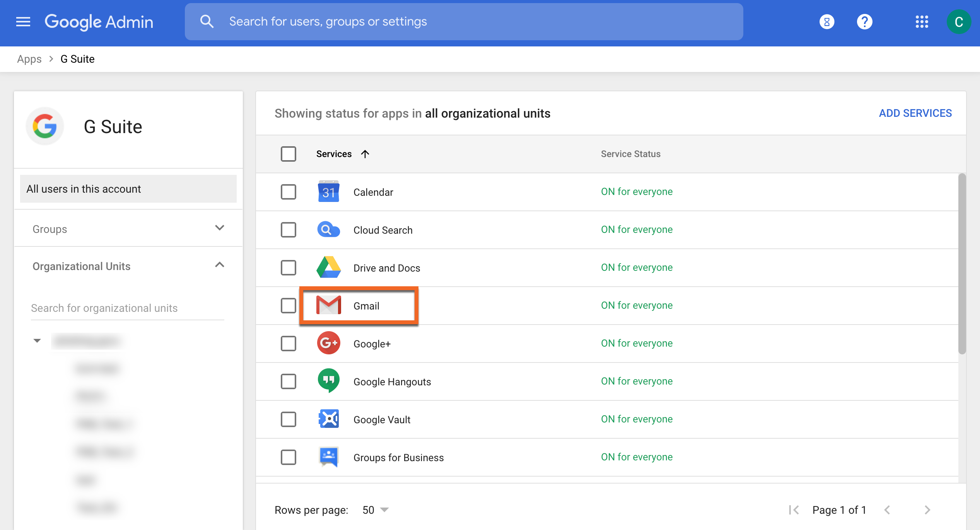Check the Gmail row checkbox
This screenshot has width=980, height=530.
click(x=288, y=306)
